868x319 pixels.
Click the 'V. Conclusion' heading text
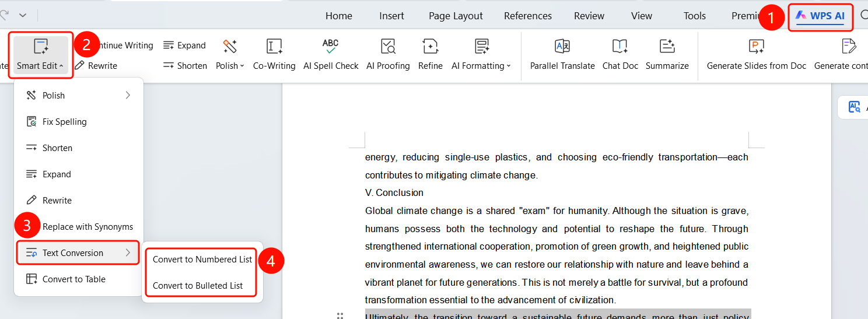click(x=394, y=192)
